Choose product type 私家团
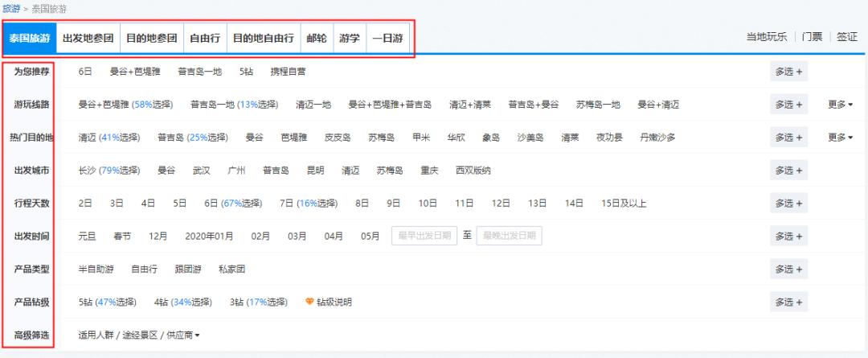The width and height of the screenshot is (868, 358). tap(232, 270)
